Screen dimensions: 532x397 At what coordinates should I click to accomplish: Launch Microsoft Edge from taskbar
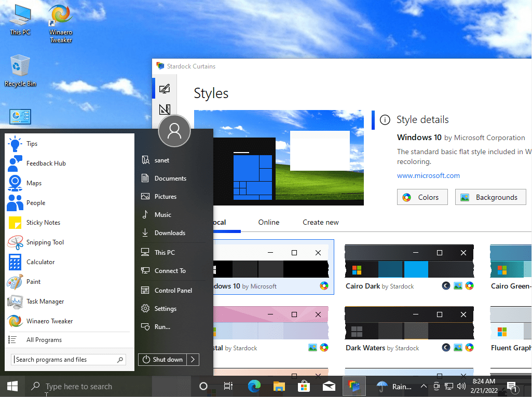coord(254,386)
